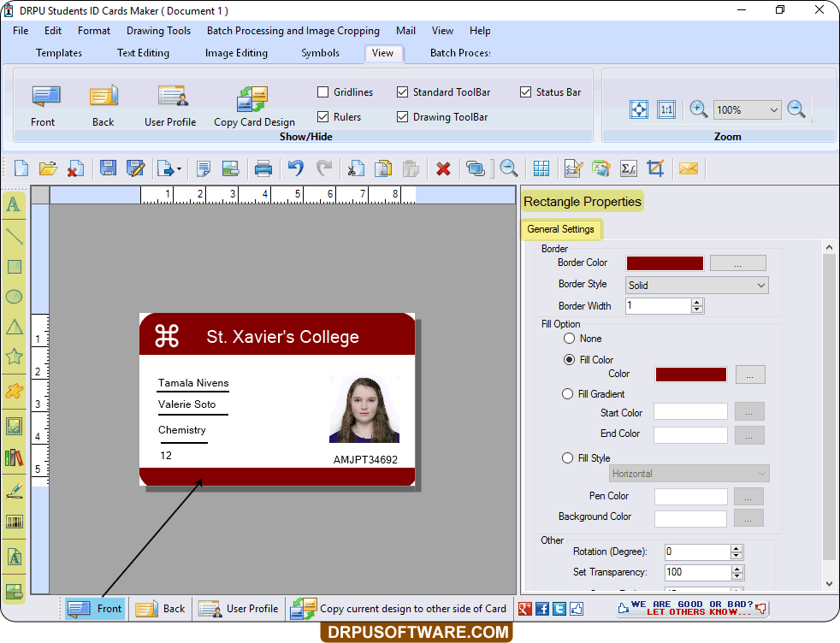Select the Fill Gradient radio button

(567, 394)
